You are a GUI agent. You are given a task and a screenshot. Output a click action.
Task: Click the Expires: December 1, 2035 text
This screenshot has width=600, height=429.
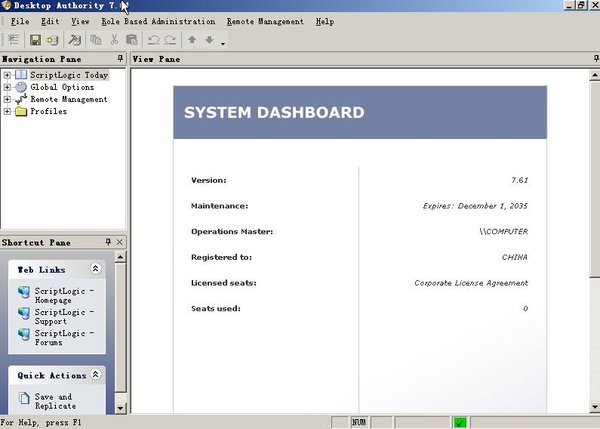click(475, 206)
